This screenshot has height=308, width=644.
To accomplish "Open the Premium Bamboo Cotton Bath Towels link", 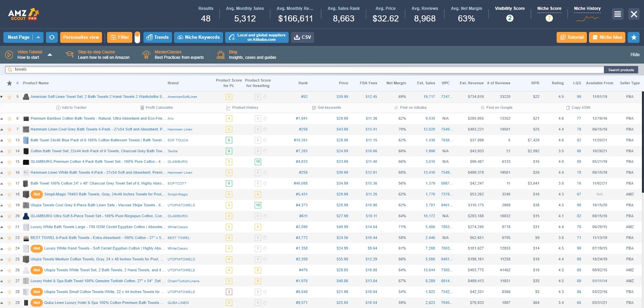I will point(97,118).
